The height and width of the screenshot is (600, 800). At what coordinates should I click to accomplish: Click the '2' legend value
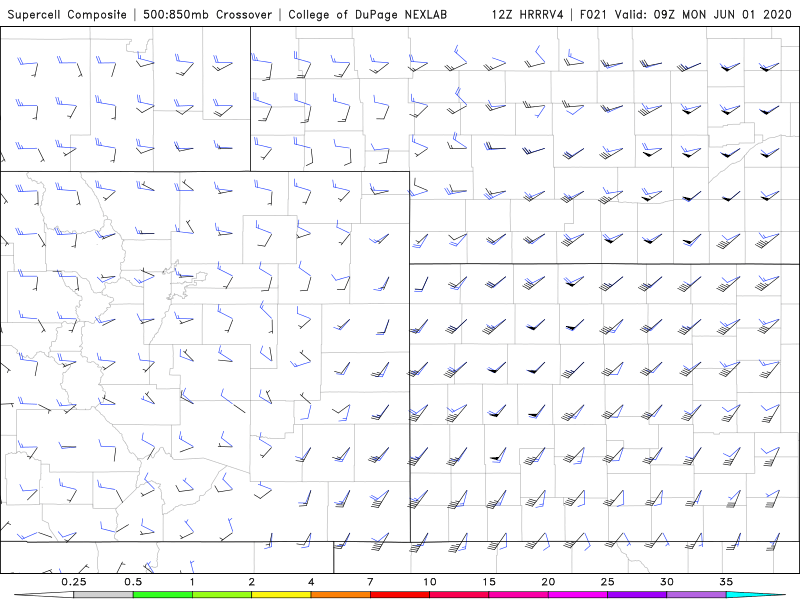252,582
